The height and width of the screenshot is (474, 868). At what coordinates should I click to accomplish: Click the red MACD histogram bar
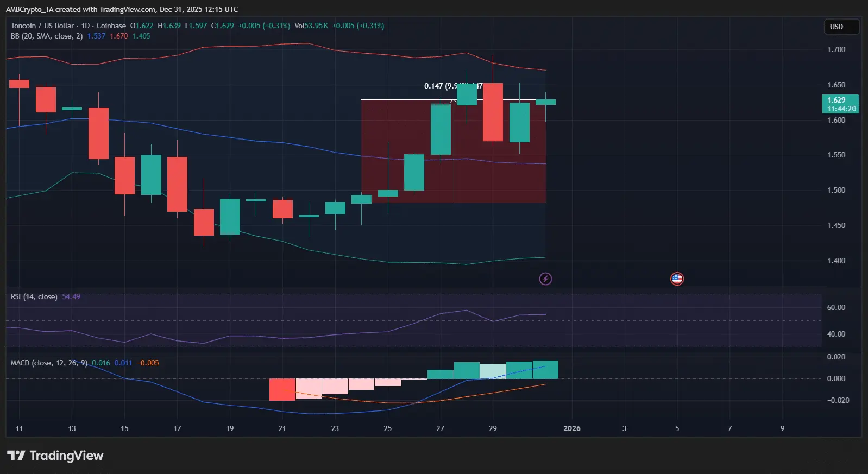tap(282, 390)
